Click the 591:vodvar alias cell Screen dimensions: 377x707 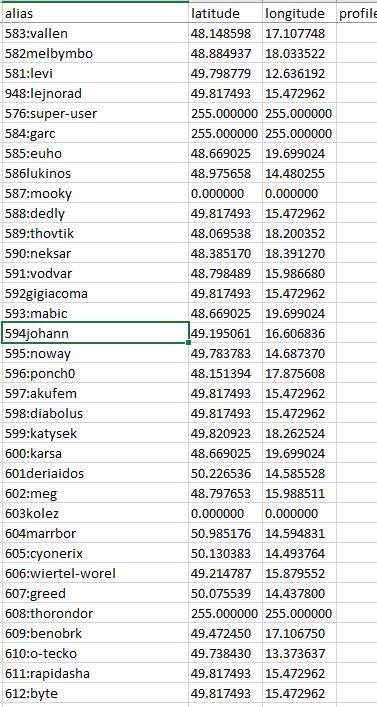(x=95, y=274)
